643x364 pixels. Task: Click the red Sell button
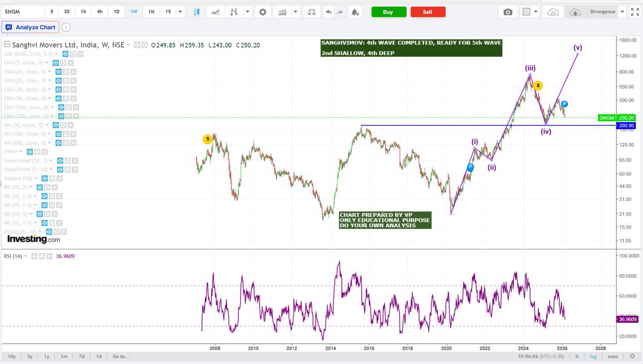coord(427,12)
